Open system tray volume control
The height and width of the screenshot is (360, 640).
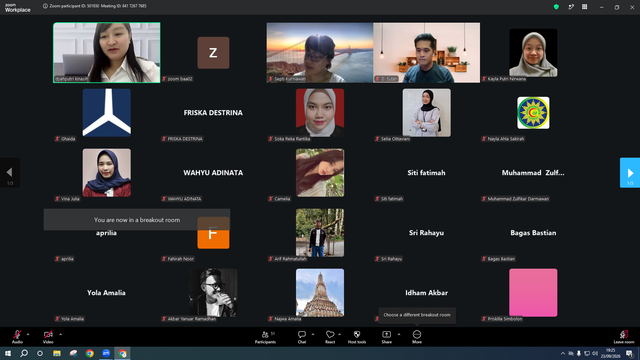(595, 353)
